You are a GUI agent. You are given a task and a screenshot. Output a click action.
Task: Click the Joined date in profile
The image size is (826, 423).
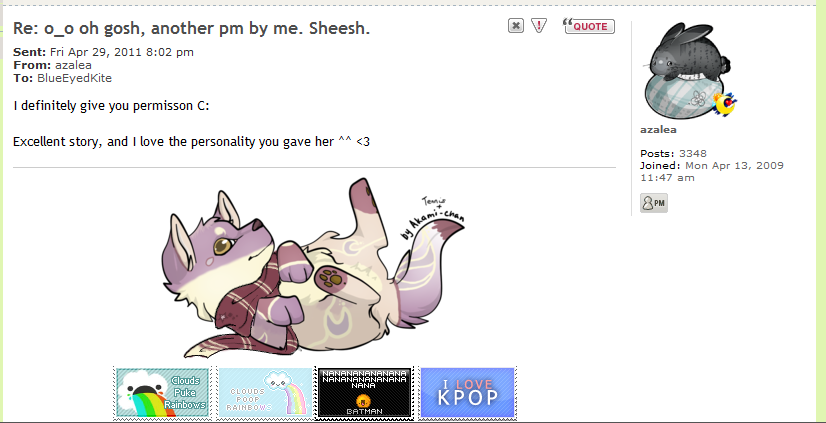pyautogui.click(x=712, y=172)
